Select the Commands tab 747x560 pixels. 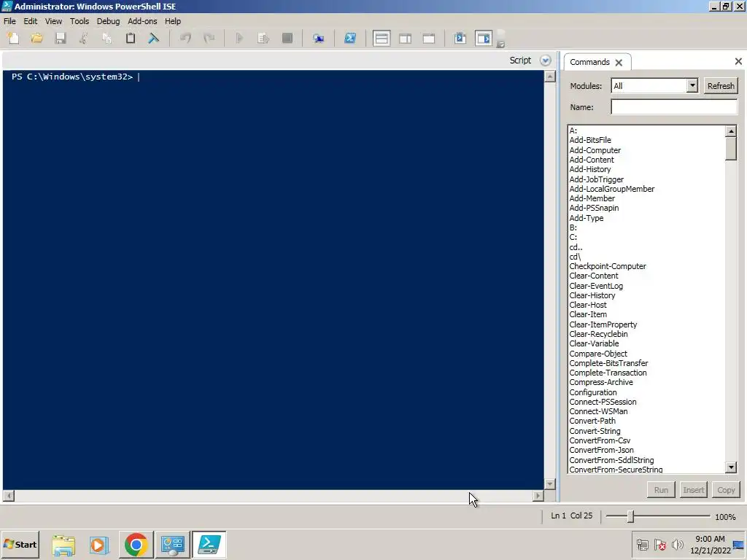coord(589,62)
